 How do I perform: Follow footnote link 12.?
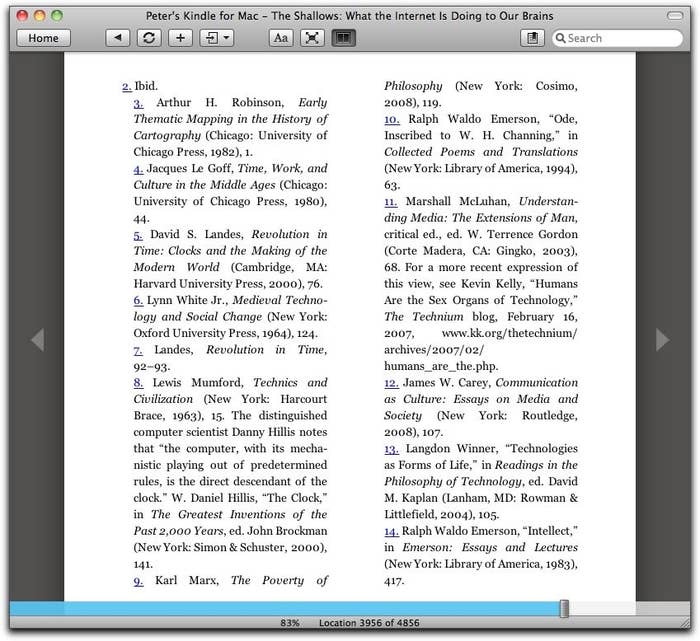coord(392,383)
